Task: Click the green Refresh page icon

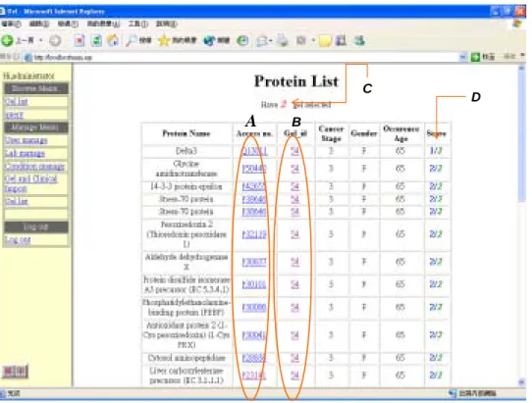Action: point(96,40)
